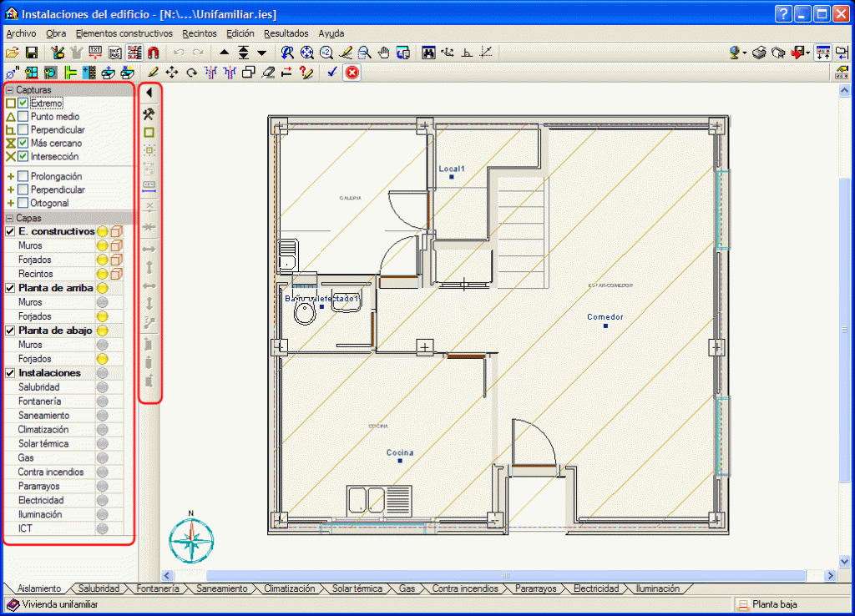Select the move tool with four arrows
This screenshot has width=855, height=616.
pos(172,73)
